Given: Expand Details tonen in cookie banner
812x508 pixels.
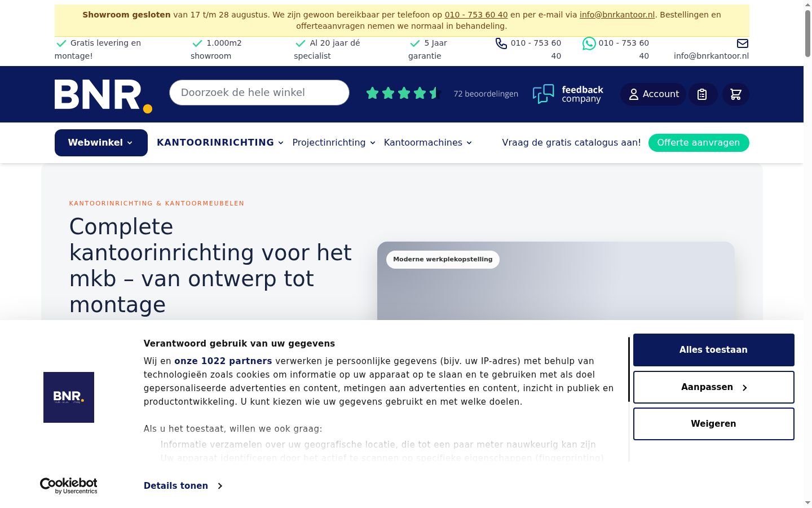Looking at the screenshot, I should coord(183,486).
